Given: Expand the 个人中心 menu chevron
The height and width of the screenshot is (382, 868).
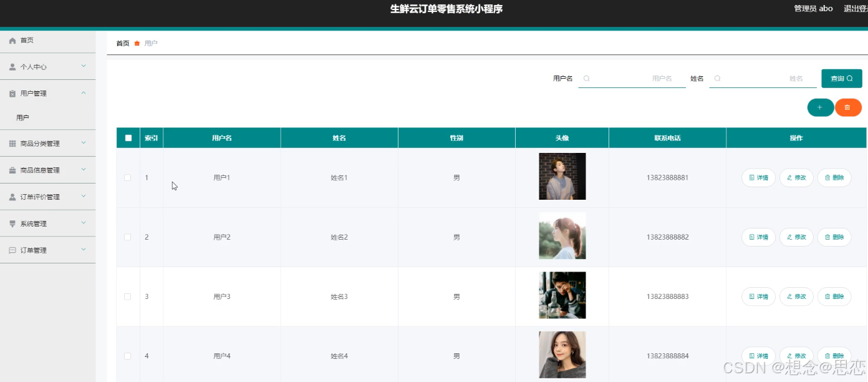Looking at the screenshot, I should 84,66.
